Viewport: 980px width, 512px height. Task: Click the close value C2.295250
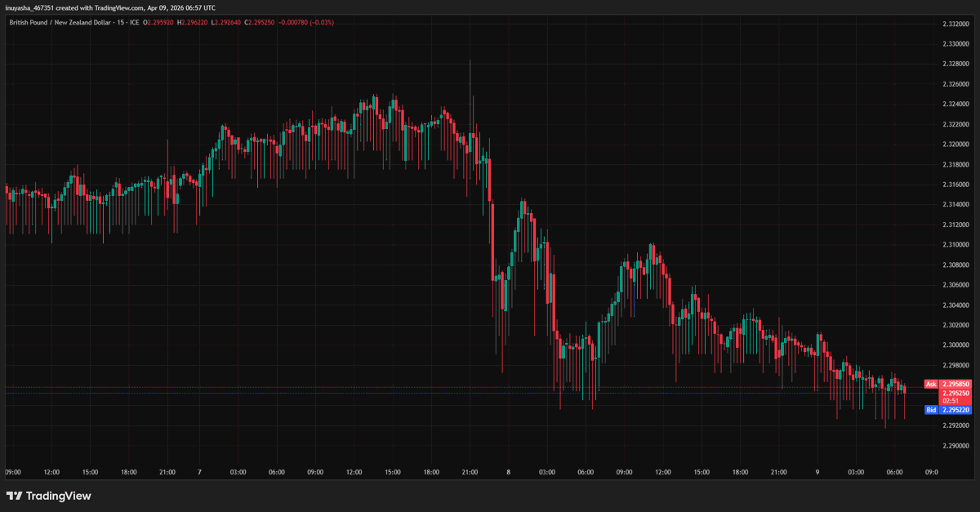click(261, 22)
